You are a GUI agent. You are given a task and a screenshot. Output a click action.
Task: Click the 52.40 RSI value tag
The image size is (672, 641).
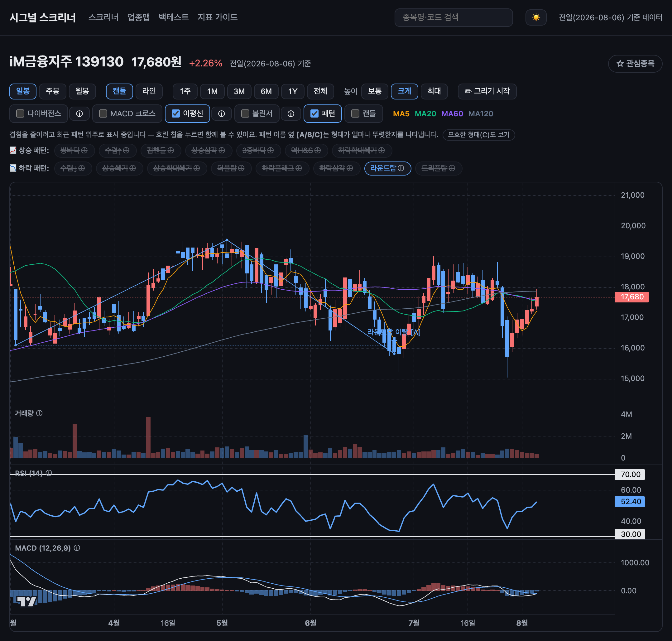[630, 502]
